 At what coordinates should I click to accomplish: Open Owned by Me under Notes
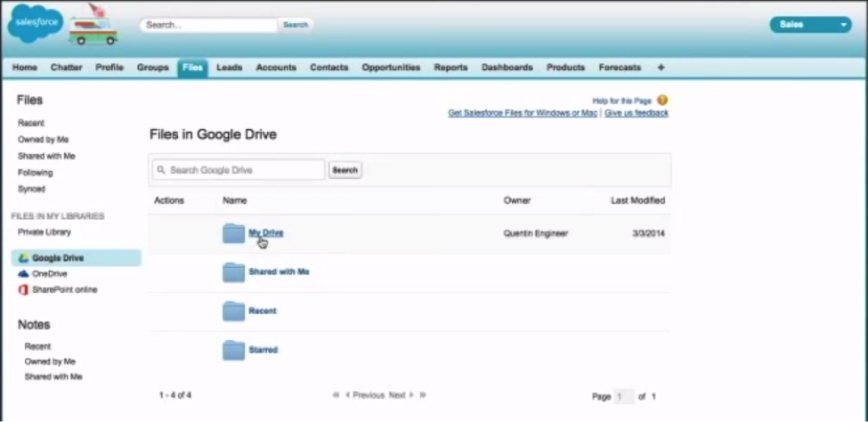(50, 361)
